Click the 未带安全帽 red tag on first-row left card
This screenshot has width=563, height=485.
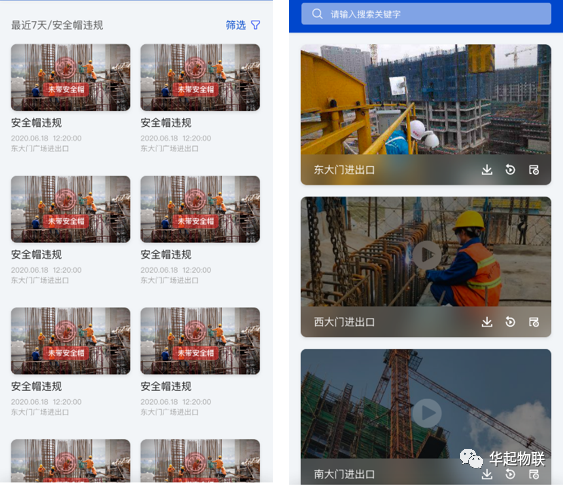pos(66,89)
